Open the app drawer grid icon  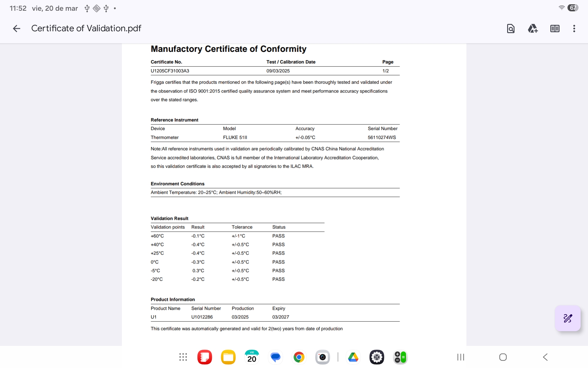[183, 357]
